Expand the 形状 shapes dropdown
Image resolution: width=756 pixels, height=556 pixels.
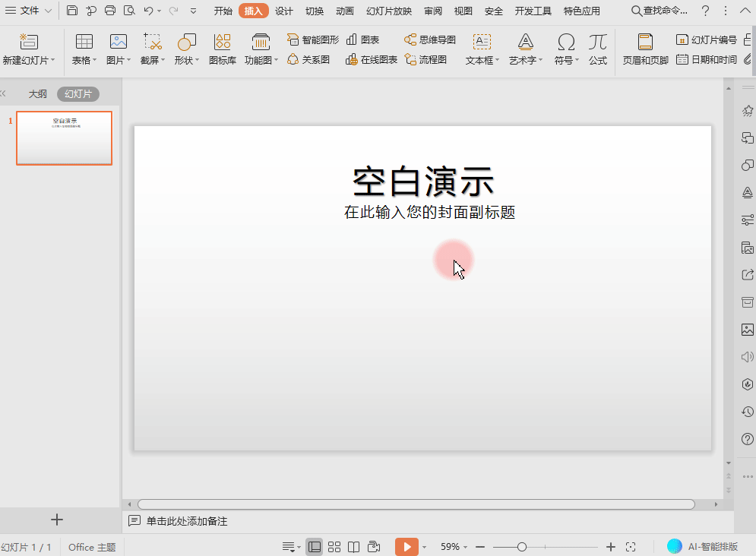[x=187, y=49]
